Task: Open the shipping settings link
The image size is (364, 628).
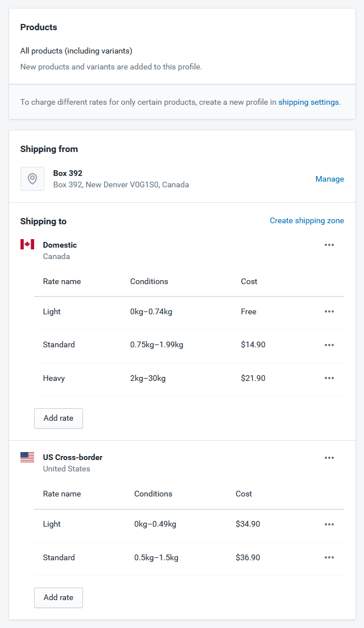Action: pyautogui.click(x=308, y=102)
